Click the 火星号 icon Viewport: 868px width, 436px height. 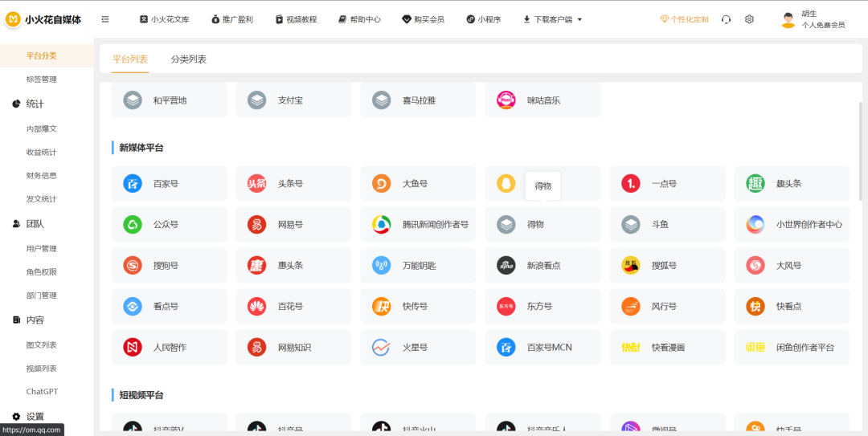[382, 348]
